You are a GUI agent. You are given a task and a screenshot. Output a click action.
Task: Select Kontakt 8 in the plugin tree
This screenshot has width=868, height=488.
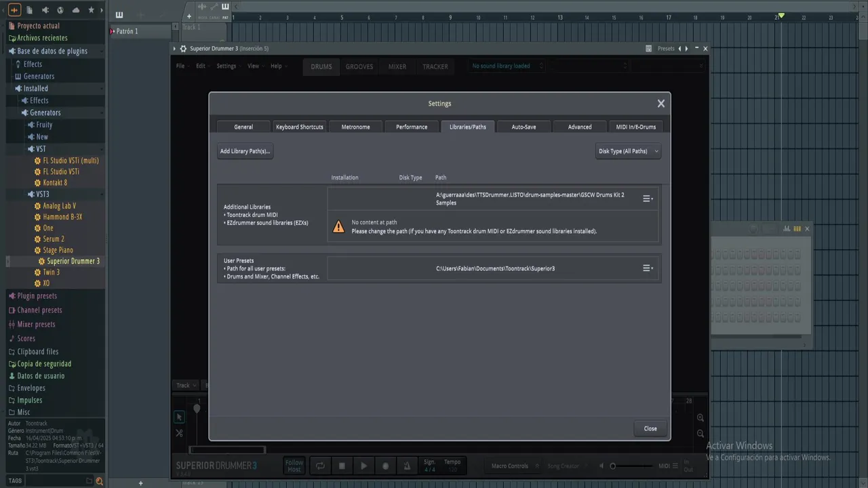(55, 182)
